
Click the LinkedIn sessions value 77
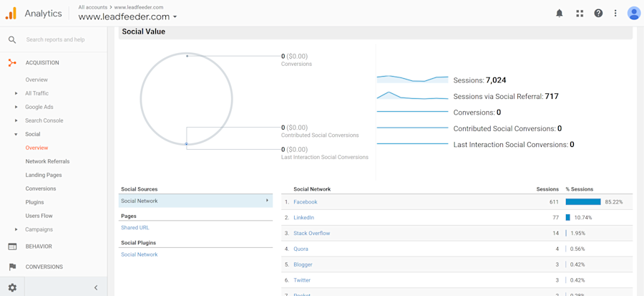pyautogui.click(x=556, y=217)
